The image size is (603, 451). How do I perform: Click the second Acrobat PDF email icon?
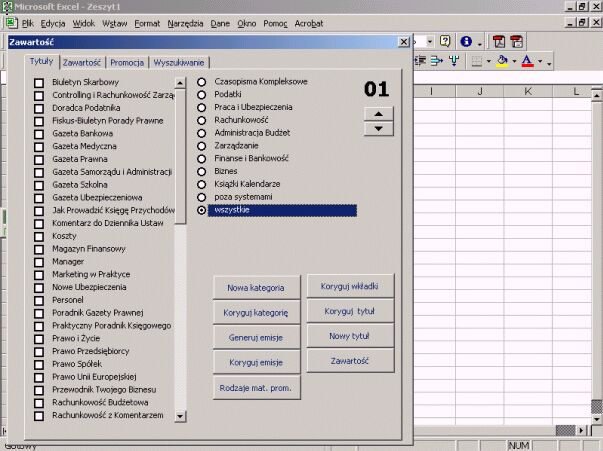(x=517, y=42)
